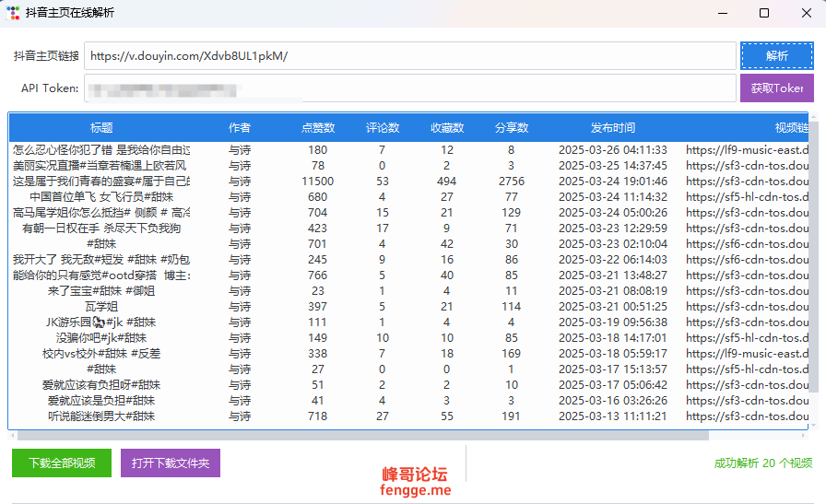Screen dimensions: 826x504
Task: Click video link in 2025-03-18 05:59:17 row
Action: 747,354
